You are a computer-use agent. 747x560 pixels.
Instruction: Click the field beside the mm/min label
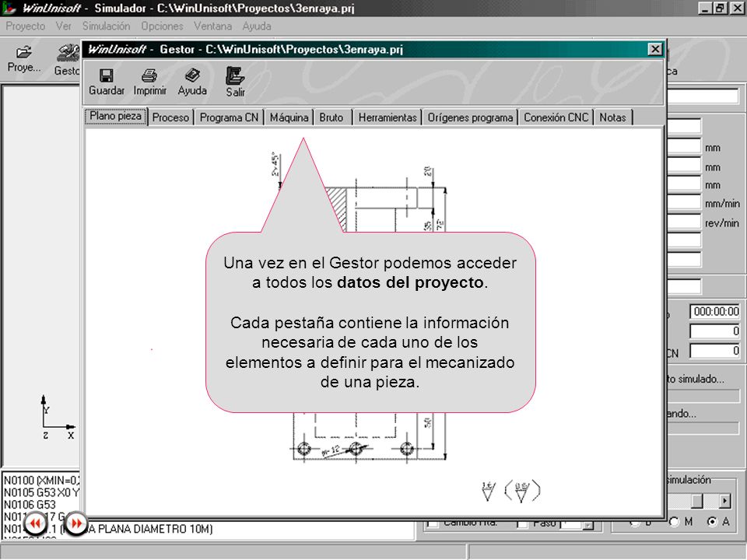684,203
